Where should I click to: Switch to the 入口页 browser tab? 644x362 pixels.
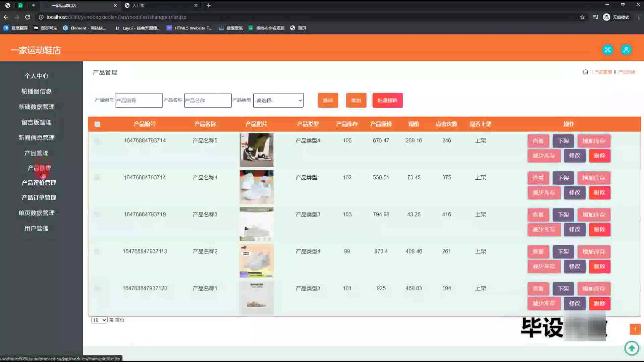[x=161, y=5]
